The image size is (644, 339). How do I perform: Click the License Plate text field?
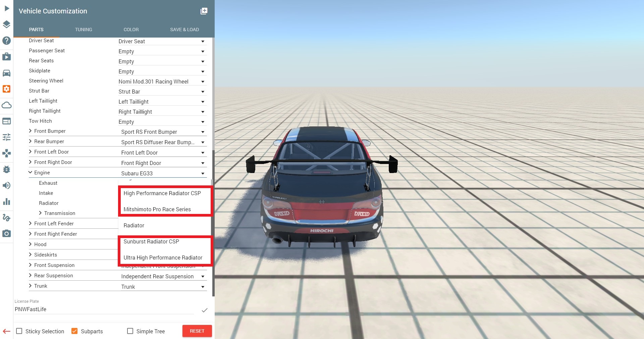104,309
